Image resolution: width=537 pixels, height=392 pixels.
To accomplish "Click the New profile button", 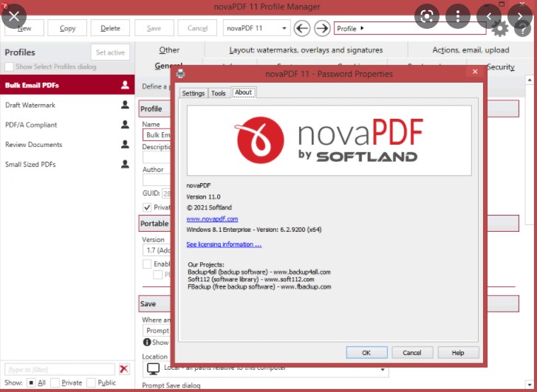I will pos(24,28).
